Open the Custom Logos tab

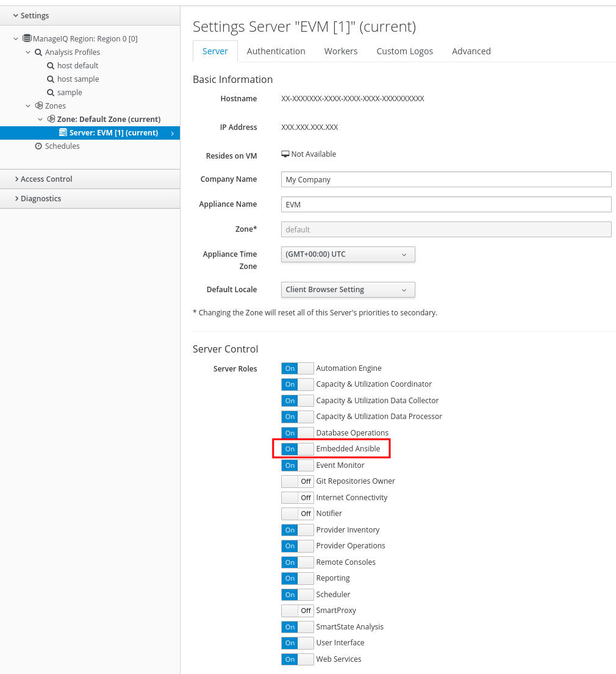(404, 51)
